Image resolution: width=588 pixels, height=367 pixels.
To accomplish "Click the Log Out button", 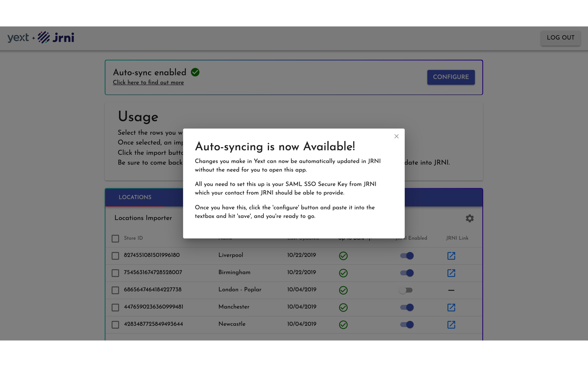I will (x=560, y=38).
